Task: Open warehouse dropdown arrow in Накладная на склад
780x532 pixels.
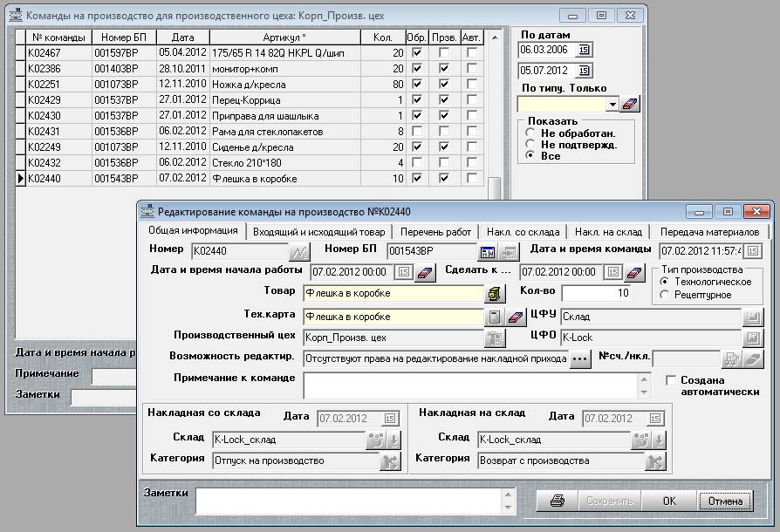Action: [659, 440]
